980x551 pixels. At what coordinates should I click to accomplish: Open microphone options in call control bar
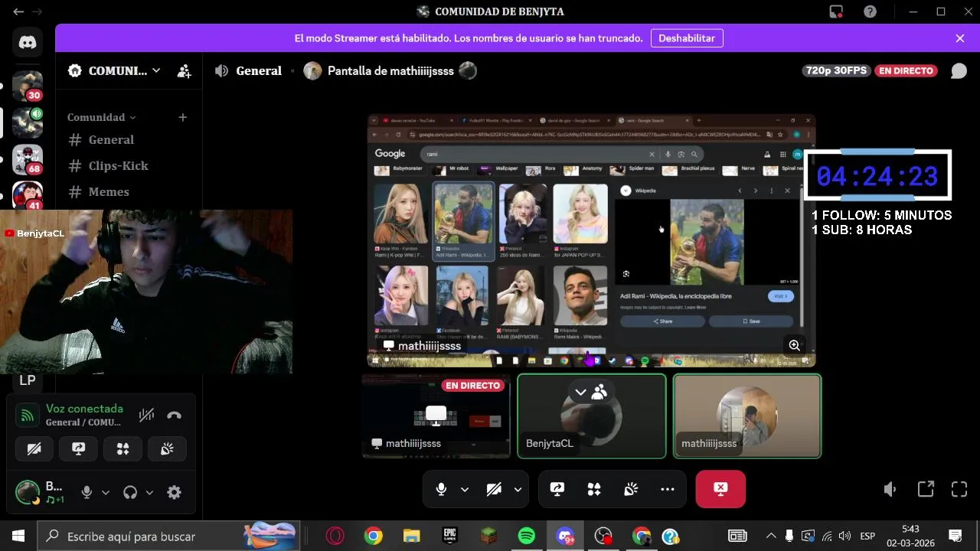pos(465,489)
